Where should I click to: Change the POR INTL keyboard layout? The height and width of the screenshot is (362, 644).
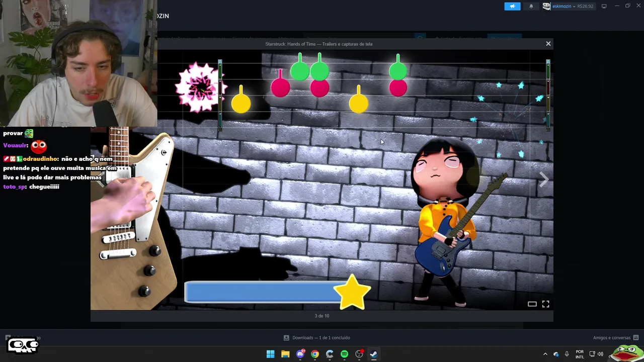click(x=580, y=354)
